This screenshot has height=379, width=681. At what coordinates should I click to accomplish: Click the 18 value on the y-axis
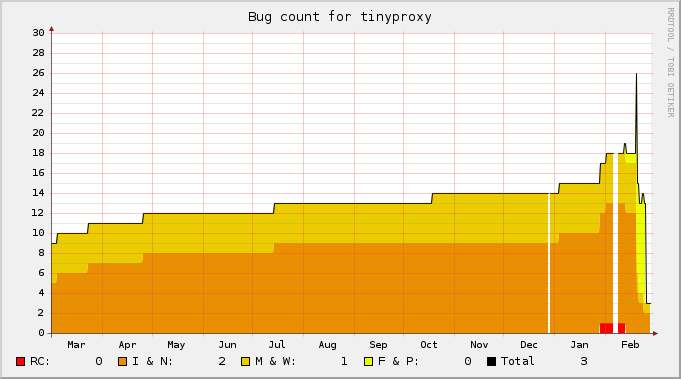point(38,153)
